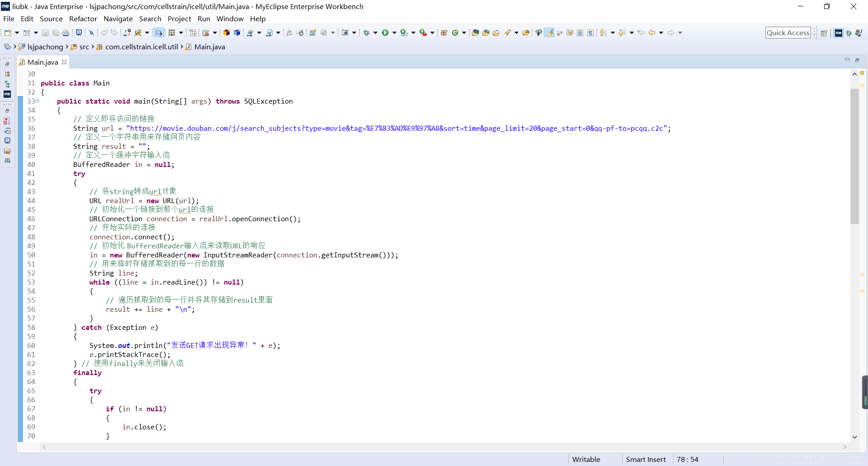Click the Forward navigation arrow icon

[671, 33]
